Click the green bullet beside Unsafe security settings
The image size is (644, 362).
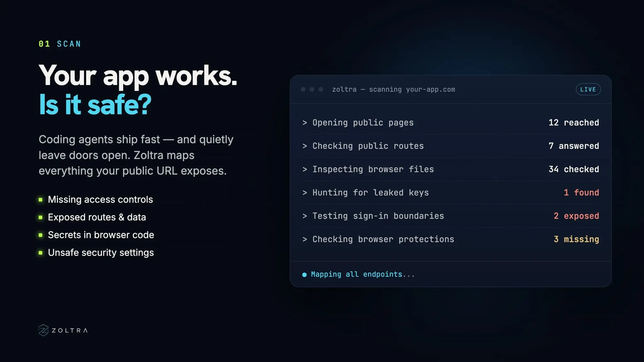[x=41, y=253]
